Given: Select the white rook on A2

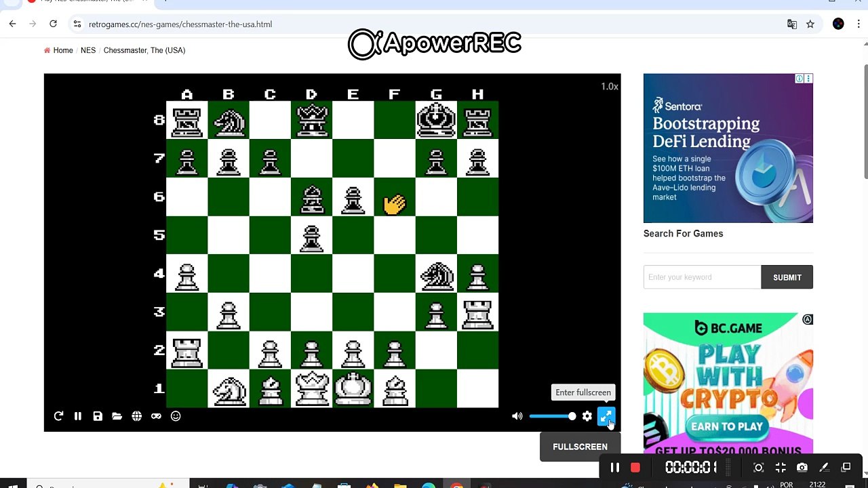Looking at the screenshot, I should click(186, 352).
